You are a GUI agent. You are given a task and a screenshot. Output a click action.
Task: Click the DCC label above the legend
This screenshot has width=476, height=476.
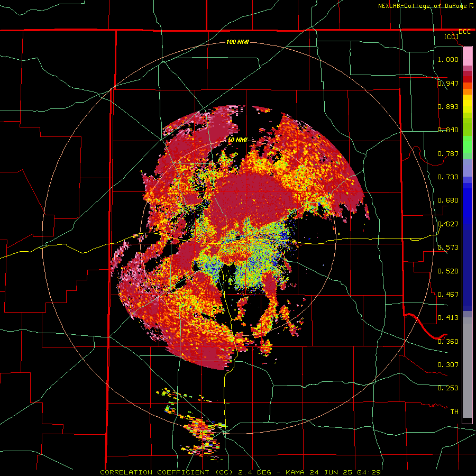click(x=464, y=32)
